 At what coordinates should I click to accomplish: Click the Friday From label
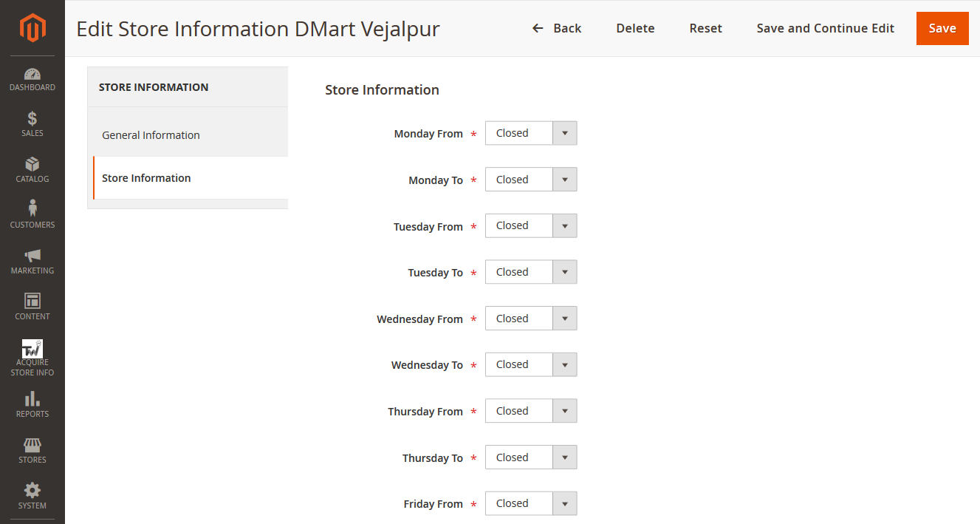(434, 504)
